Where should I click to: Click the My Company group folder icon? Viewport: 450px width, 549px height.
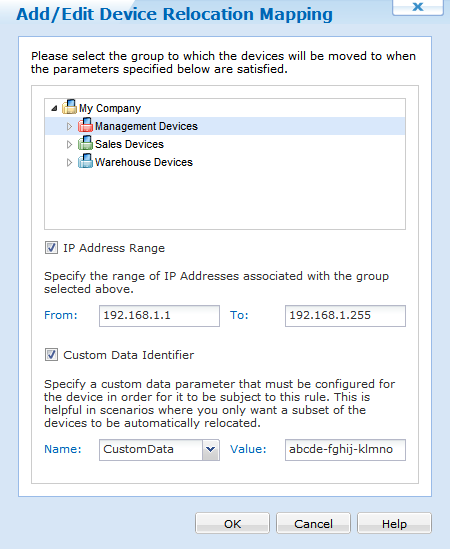pos(69,107)
